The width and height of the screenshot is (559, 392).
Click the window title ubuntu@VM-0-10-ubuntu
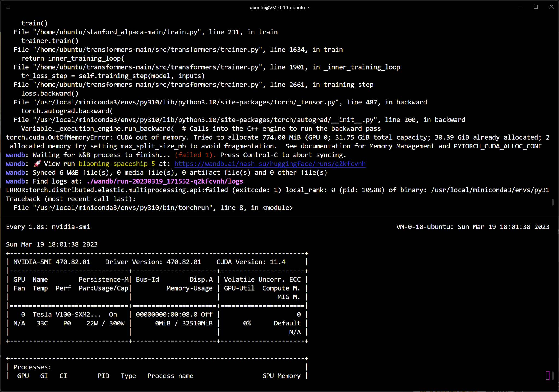point(279,8)
